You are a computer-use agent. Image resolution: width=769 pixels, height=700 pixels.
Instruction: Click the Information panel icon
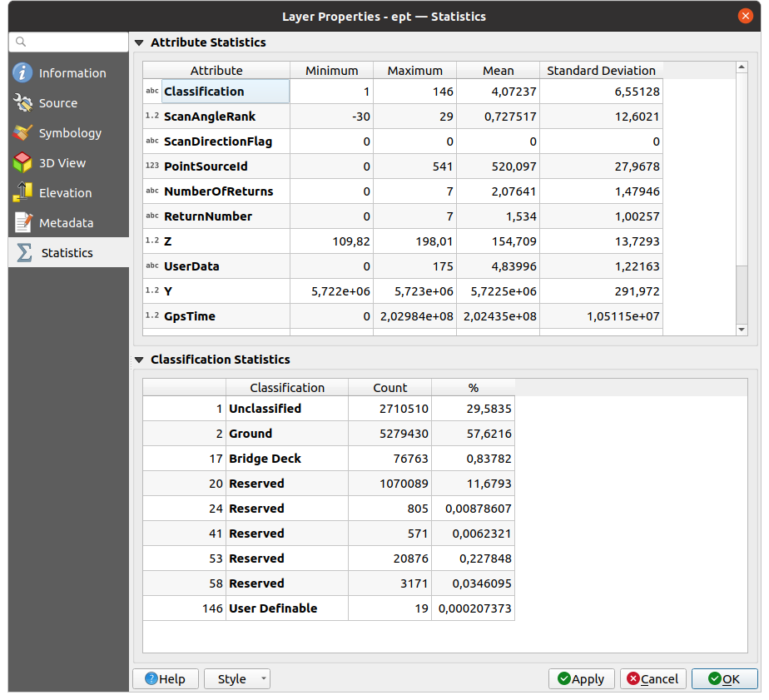click(21, 72)
